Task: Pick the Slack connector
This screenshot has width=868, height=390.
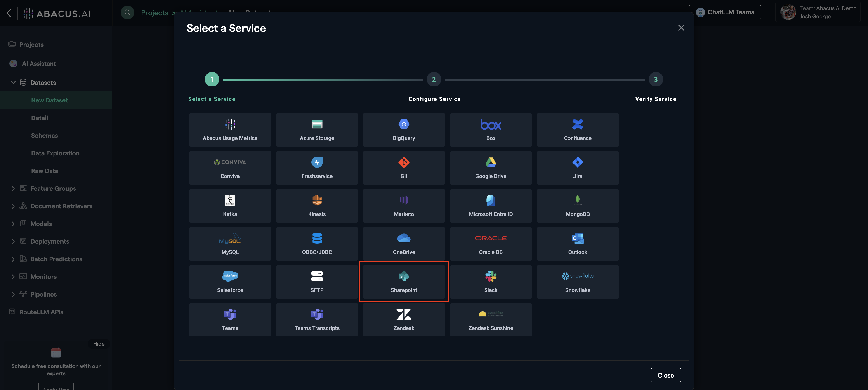Action: (x=491, y=281)
